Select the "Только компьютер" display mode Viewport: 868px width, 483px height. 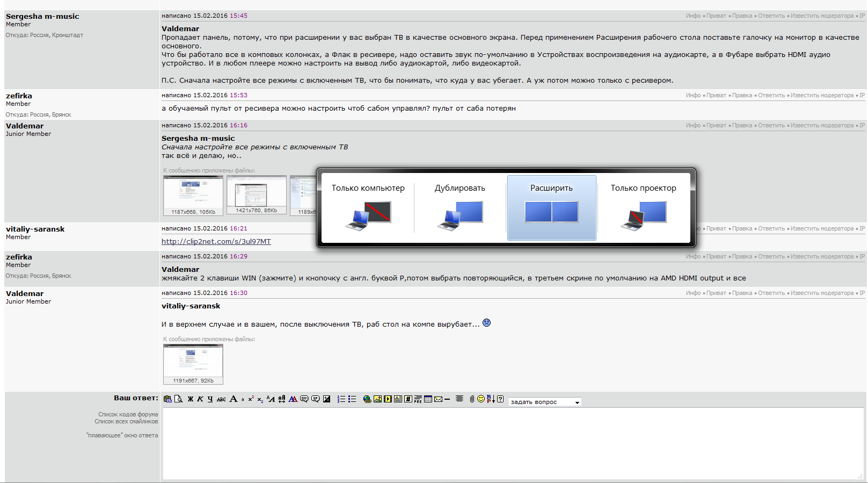coord(368,207)
